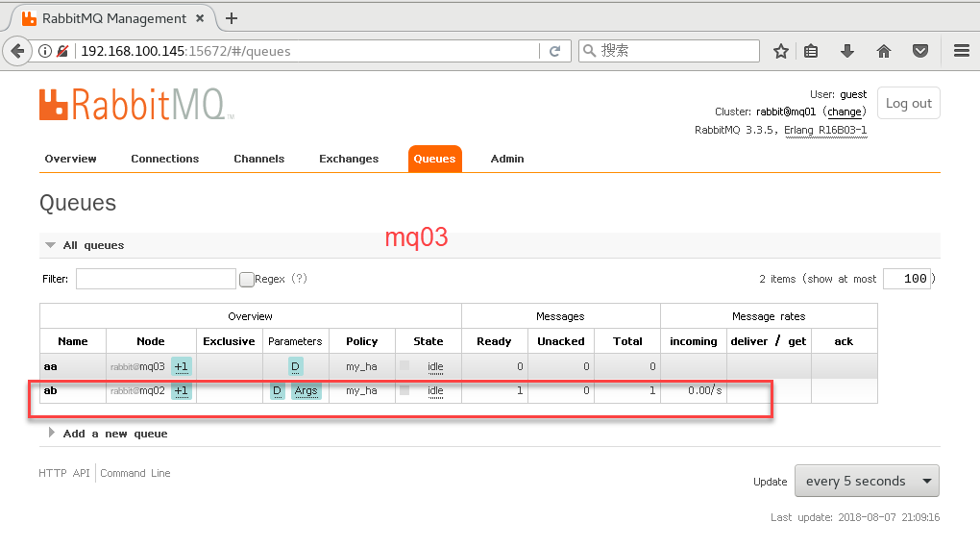980x547 pixels.
Task: Sort by Unacked column header
Action: tap(561, 341)
